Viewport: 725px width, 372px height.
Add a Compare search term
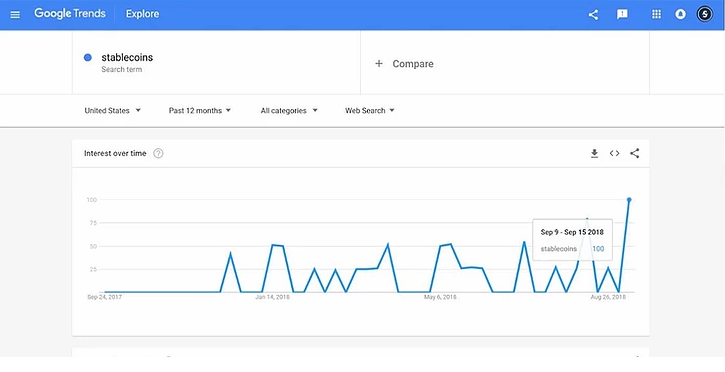tap(404, 64)
